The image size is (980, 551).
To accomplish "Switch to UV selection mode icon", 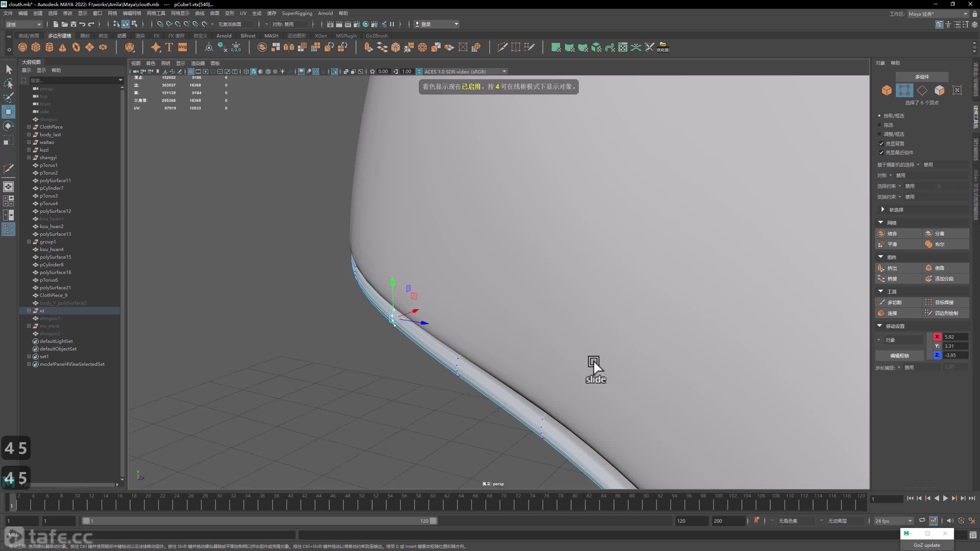I will point(957,90).
